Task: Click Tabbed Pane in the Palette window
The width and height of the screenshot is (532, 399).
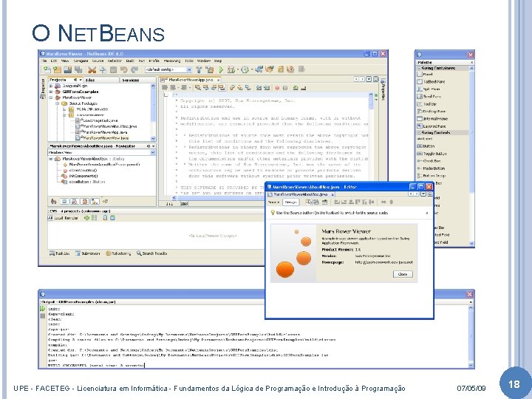Action: click(x=431, y=81)
